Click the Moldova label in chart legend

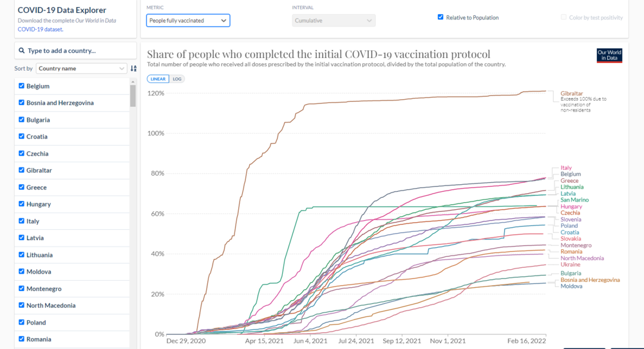(571, 286)
